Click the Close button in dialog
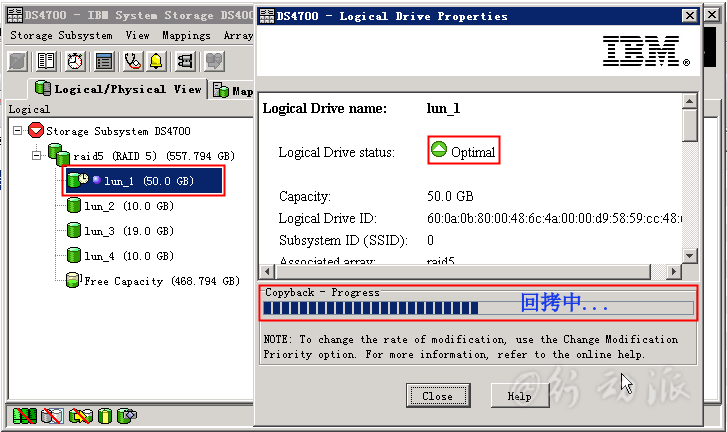The height and width of the screenshot is (432, 727). (x=438, y=396)
